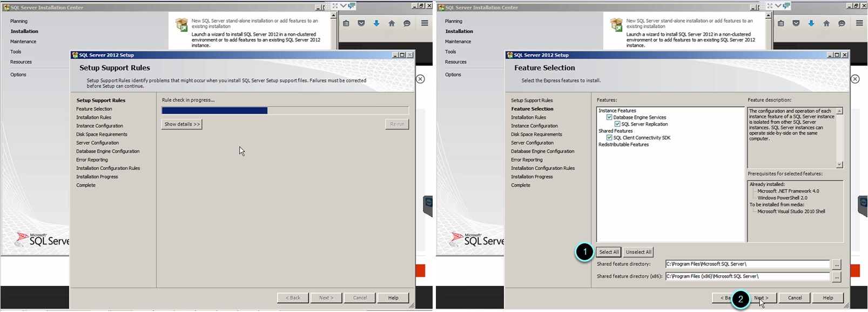Toggle the SQL Server Replication checkbox
The height and width of the screenshot is (312, 868).
tap(617, 124)
